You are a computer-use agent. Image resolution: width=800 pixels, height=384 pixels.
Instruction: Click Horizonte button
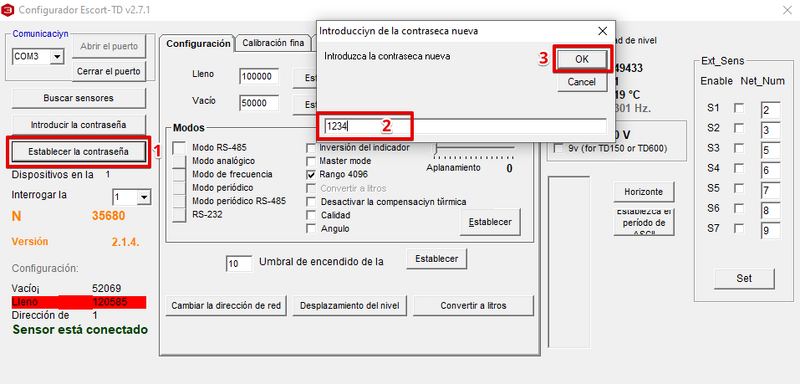click(x=643, y=192)
